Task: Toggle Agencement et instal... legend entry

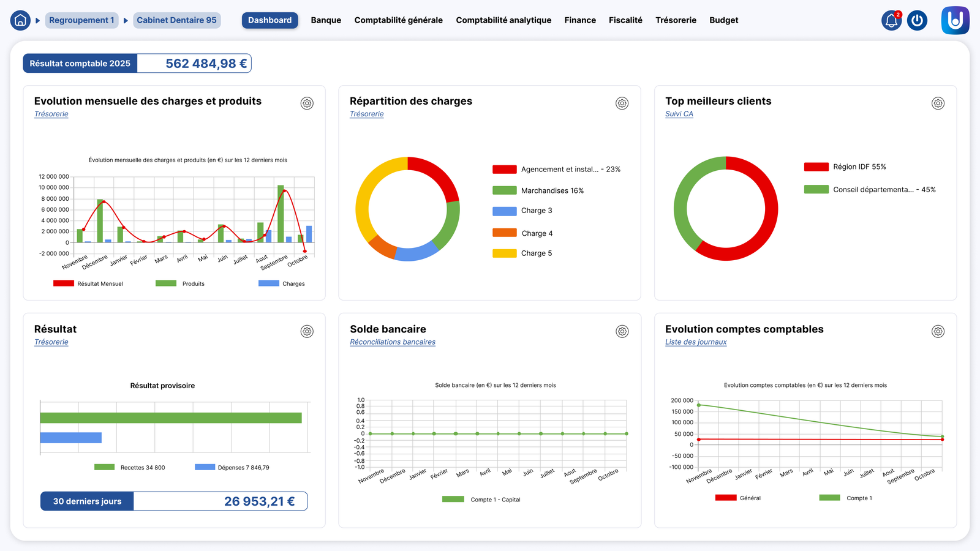Action: coord(556,170)
